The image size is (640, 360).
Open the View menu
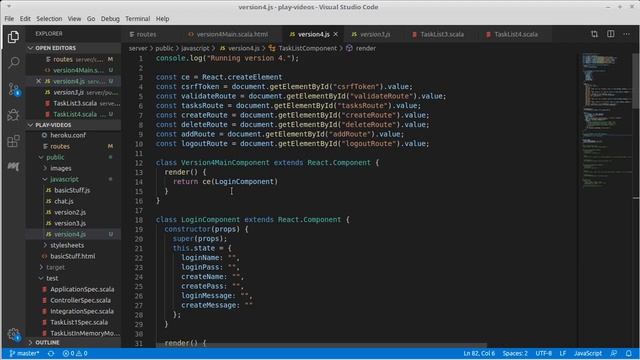coord(74,19)
